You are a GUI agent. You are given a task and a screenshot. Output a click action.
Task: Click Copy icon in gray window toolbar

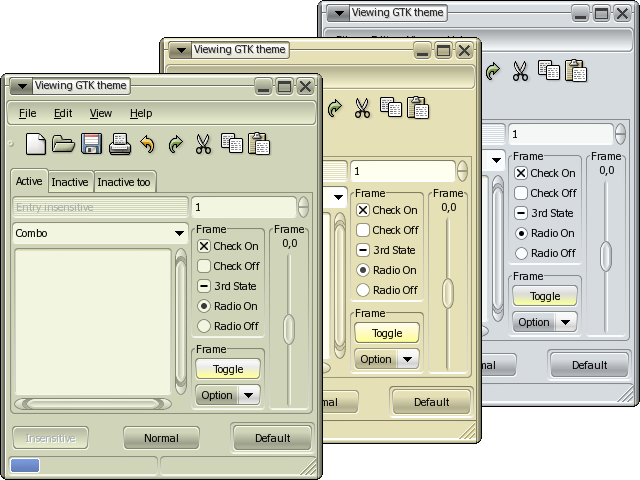549,70
